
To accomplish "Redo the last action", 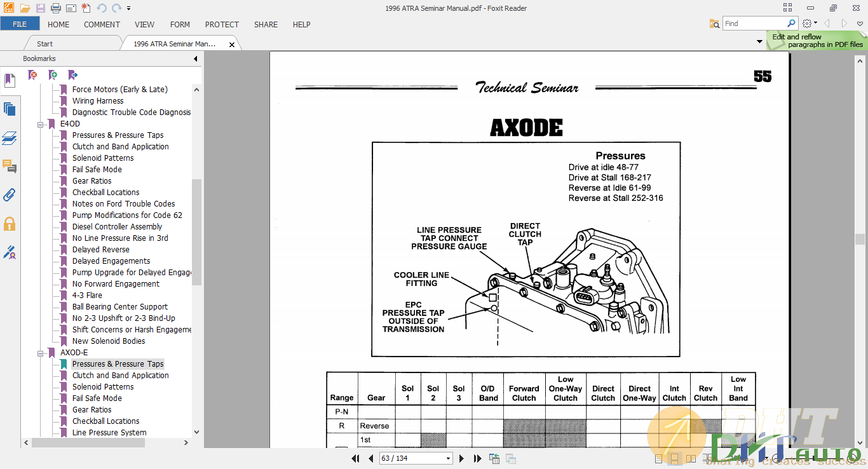I will pos(116,8).
